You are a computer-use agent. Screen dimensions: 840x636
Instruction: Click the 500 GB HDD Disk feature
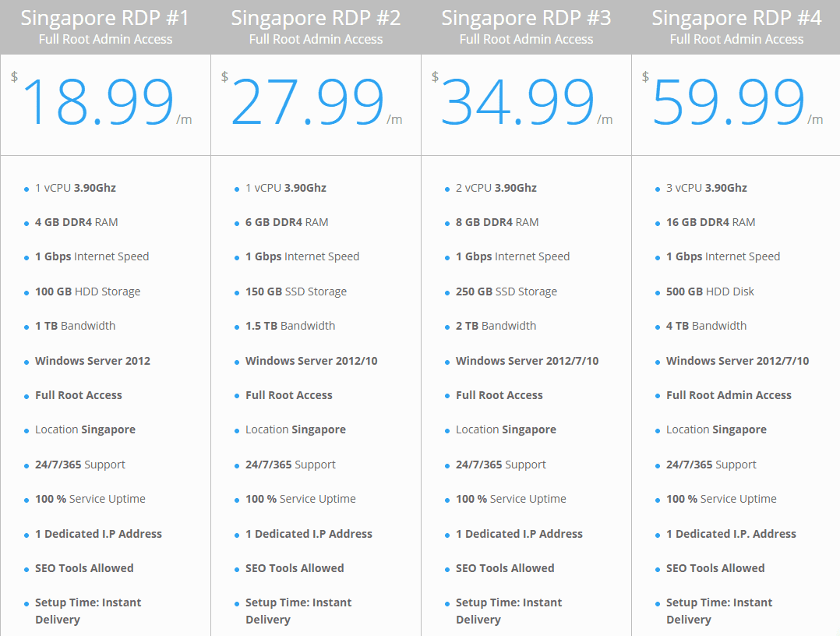(710, 291)
